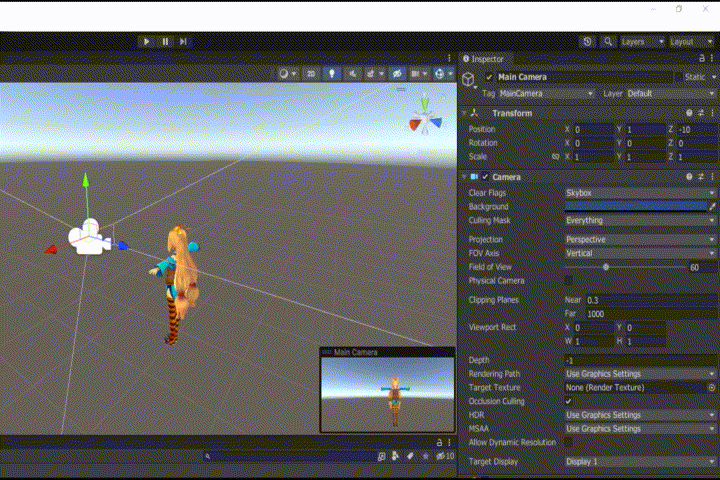Open the Layout dropdown in the toolbar
The image size is (720, 480).
pos(691,42)
